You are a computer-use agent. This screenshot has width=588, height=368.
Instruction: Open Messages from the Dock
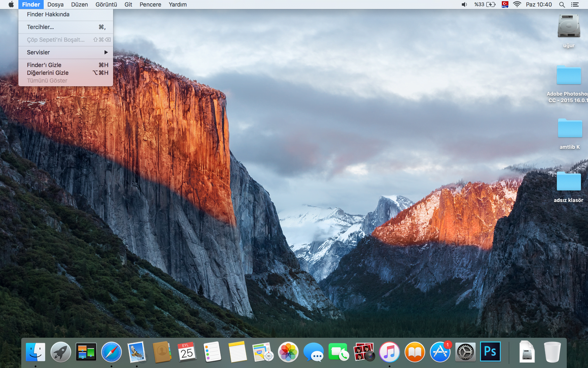pyautogui.click(x=314, y=352)
